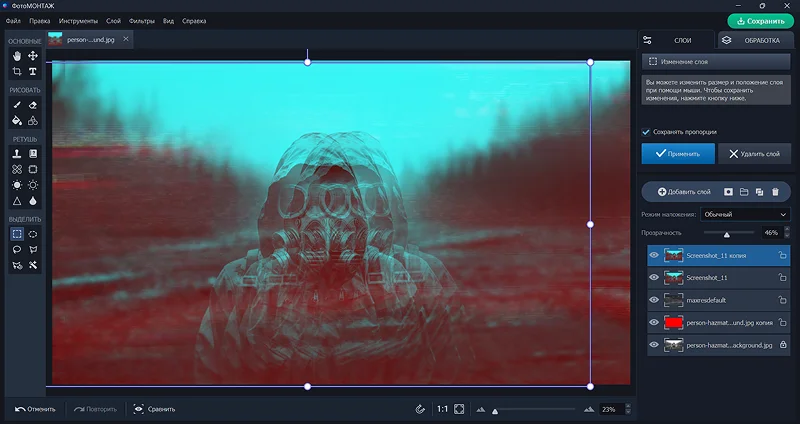
Task: Click the Прозрачность slider handle
Action: [x=727, y=234]
